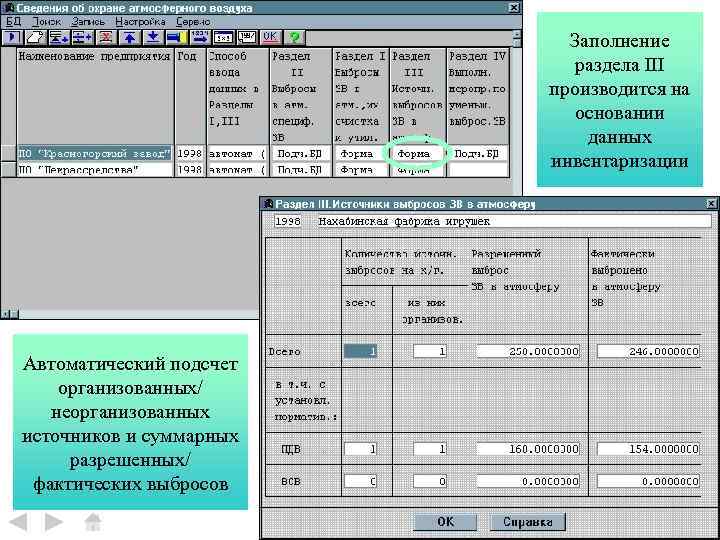
Task: Click the Всего organized sources field
Action: pos(430,352)
